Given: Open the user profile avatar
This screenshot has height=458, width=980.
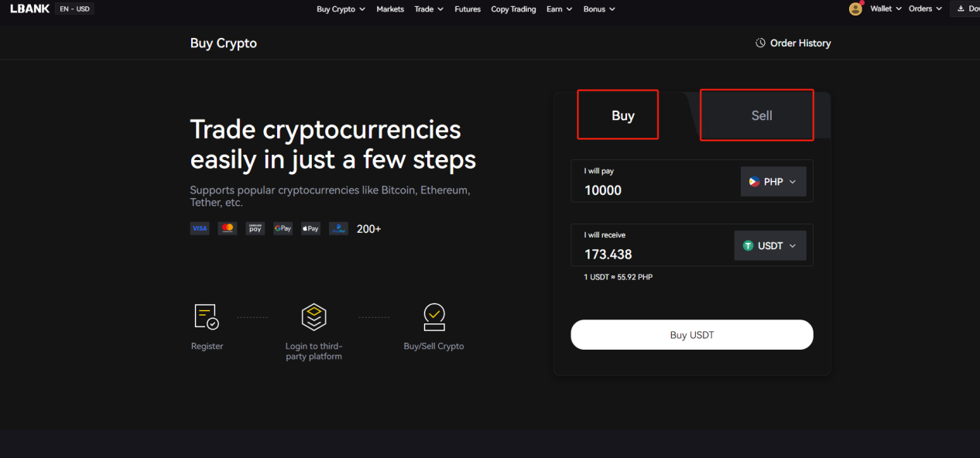Looking at the screenshot, I should [x=855, y=9].
